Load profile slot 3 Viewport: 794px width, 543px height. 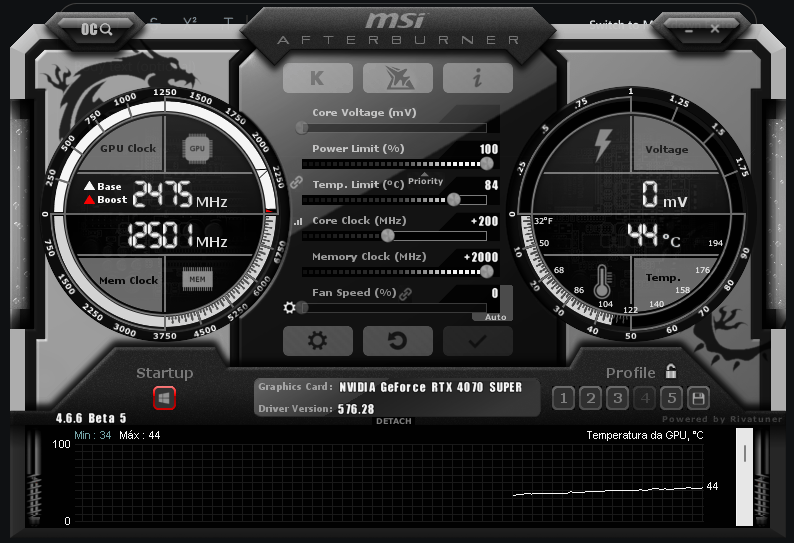click(617, 399)
